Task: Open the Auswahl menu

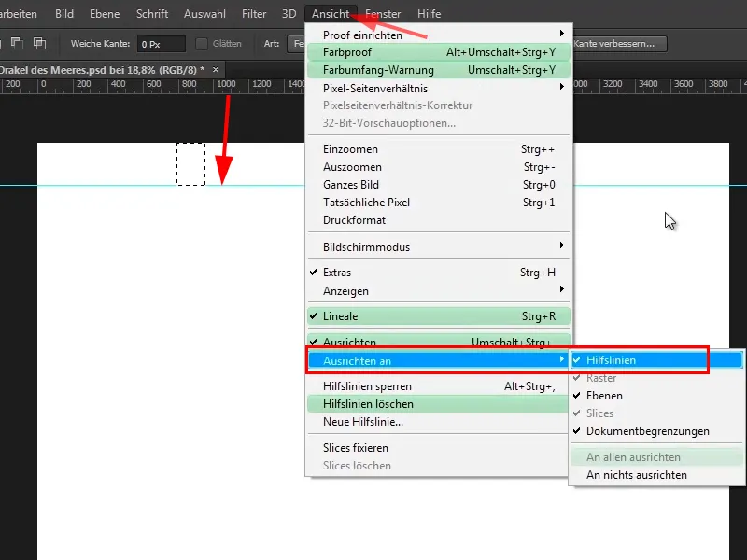Action: point(204,14)
